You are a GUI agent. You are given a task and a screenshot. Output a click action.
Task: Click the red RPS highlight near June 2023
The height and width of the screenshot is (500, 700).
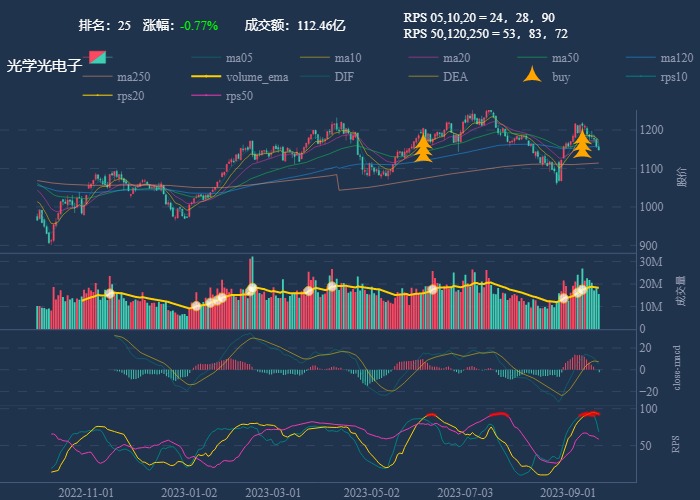430,415
